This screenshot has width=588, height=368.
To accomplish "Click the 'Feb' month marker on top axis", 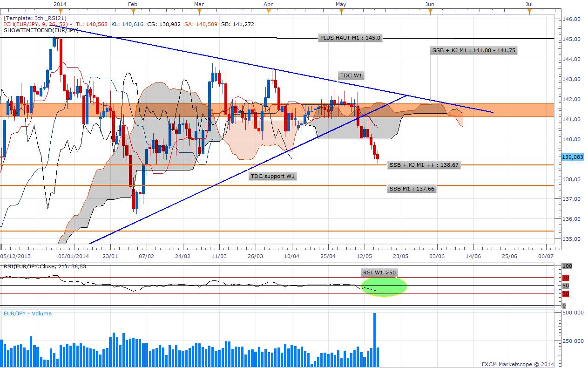I will pyautogui.click(x=133, y=4).
